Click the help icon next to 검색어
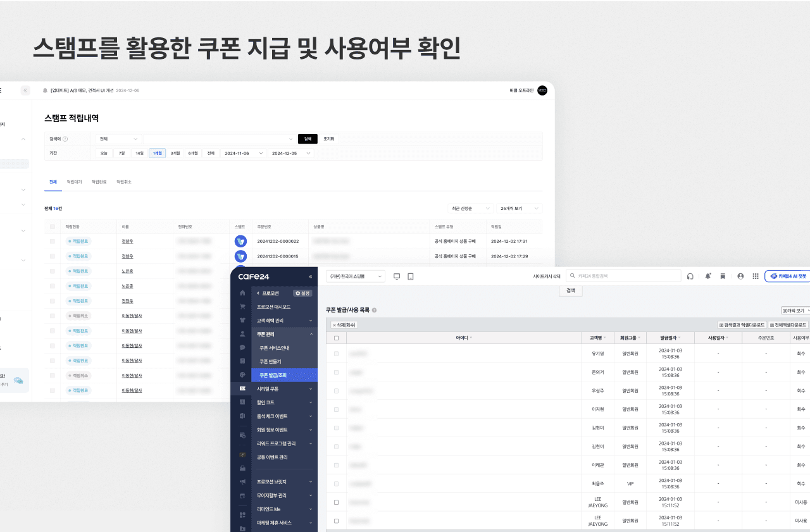Viewport: 810px width, 532px height. pyautogui.click(x=65, y=139)
